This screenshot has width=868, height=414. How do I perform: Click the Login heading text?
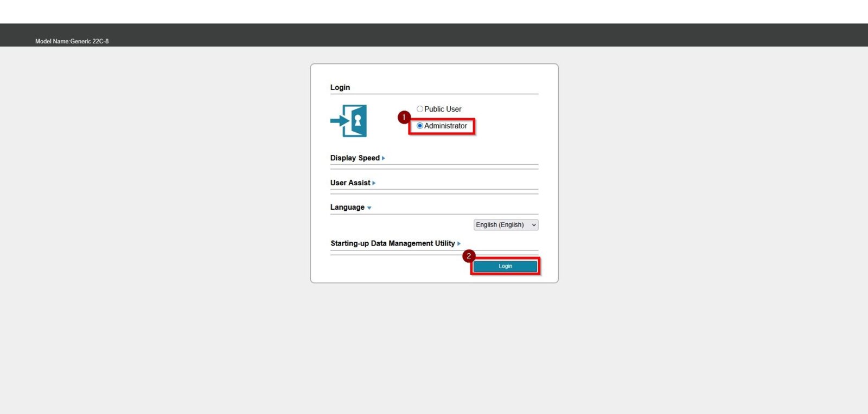tap(340, 87)
